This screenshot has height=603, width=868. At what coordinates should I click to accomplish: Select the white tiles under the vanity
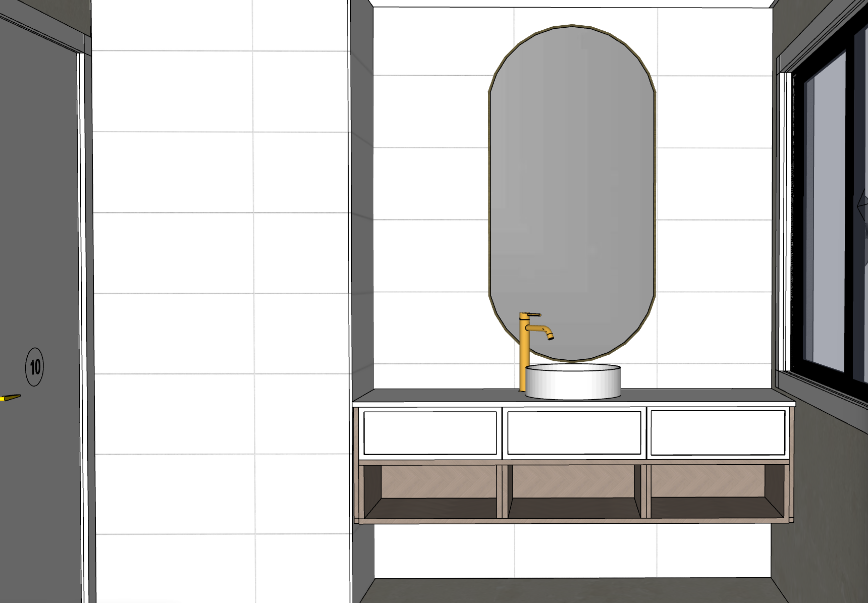pyautogui.click(x=570, y=550)
